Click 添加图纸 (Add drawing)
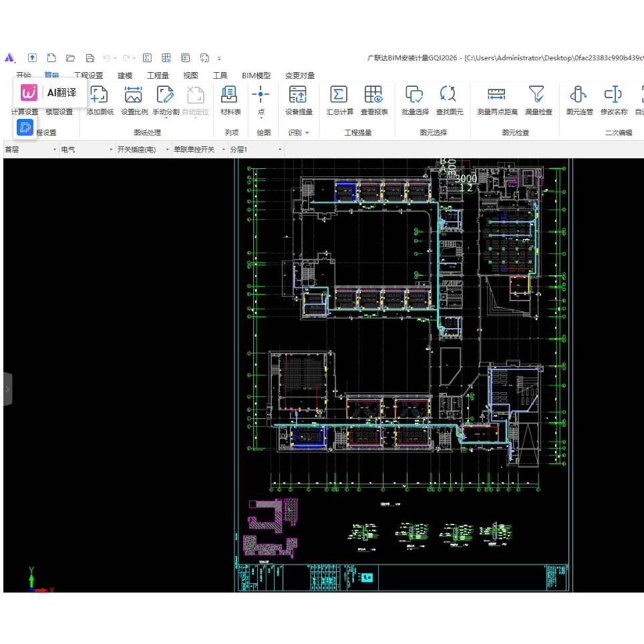644x644 pixels. (100, 101)
